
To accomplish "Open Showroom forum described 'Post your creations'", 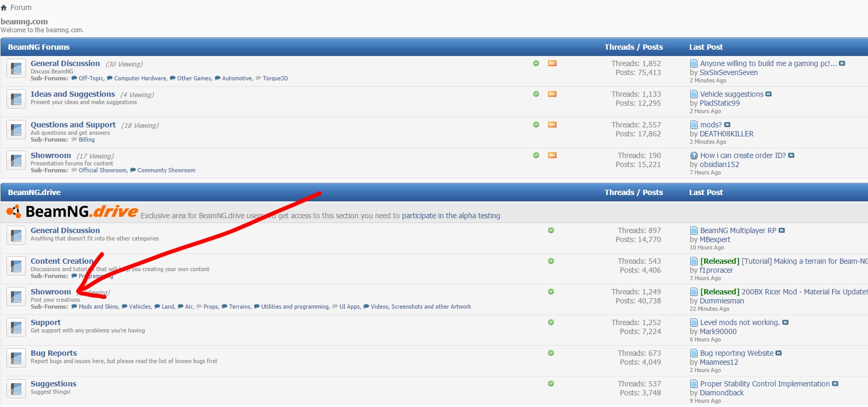I will (51, 292).
